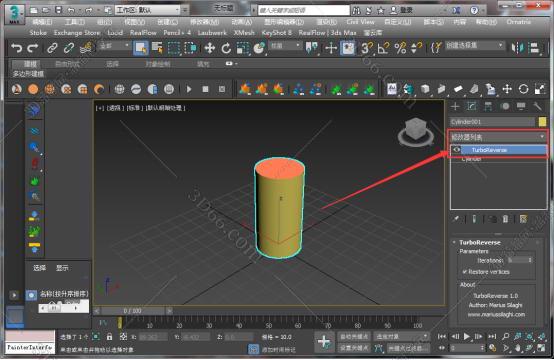The image size is (554, 360).
Task: Toggle Percent Snap button
Action: click(400, 48)
